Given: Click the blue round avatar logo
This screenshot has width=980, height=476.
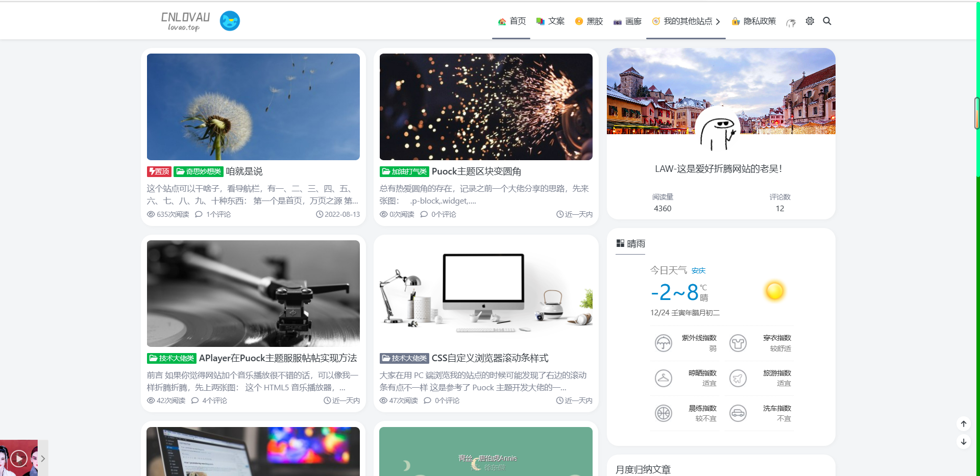Looking at the screenshot, I should [230, 21].
